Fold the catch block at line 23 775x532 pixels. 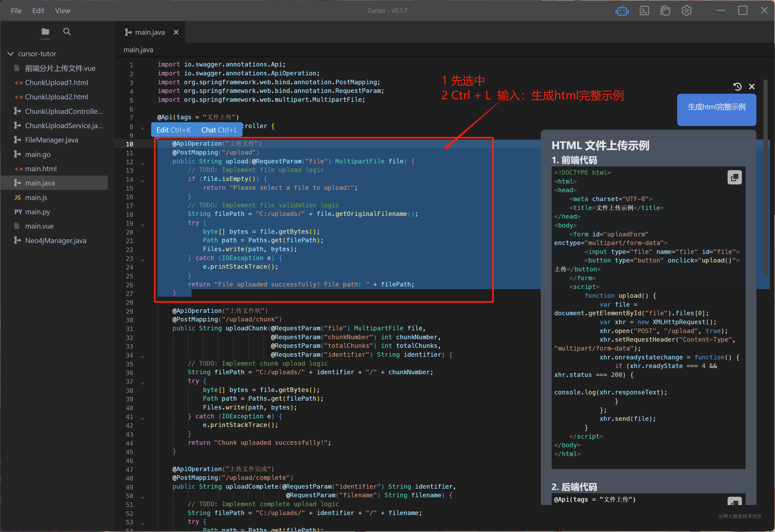143,260
